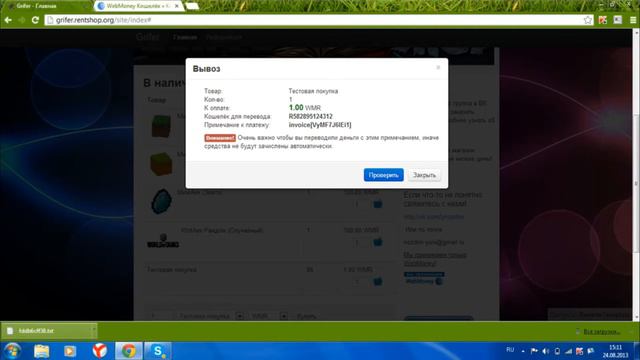The height and width of the screenshot is (360, 640).
Task: Show hidden tray icons arrow
Action: click(x=523, y=351)
